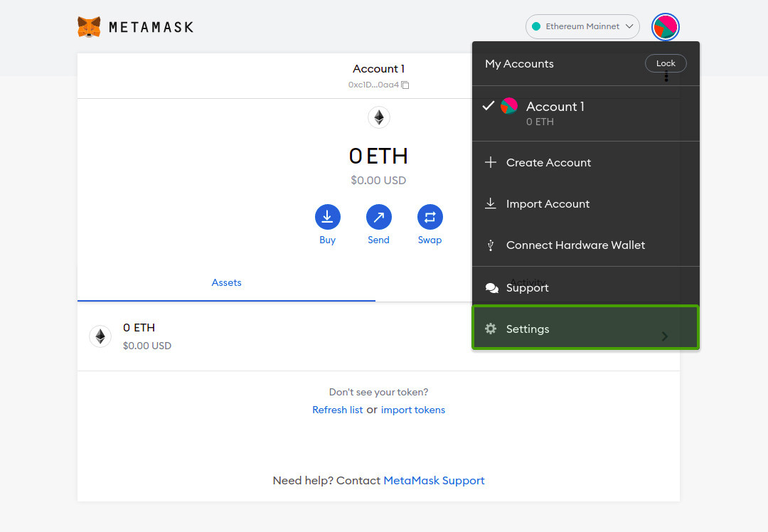Click the gear icon next to Settings

(x=490, y=329)
